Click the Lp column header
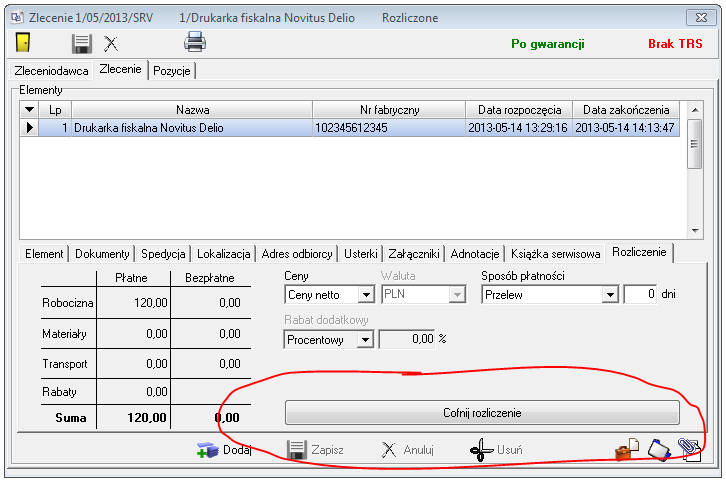The height and width of the screenshot is (483, 726). click(55, 110)
